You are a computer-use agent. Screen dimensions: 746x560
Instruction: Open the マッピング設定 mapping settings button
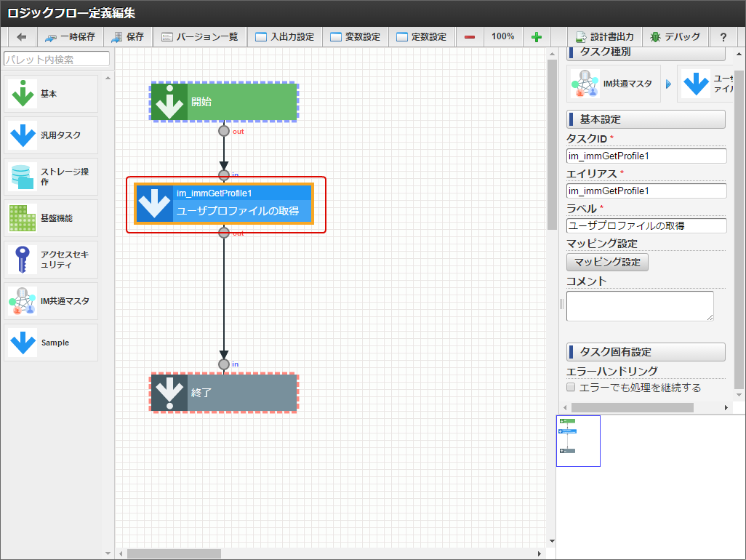(x=607, y=262)
